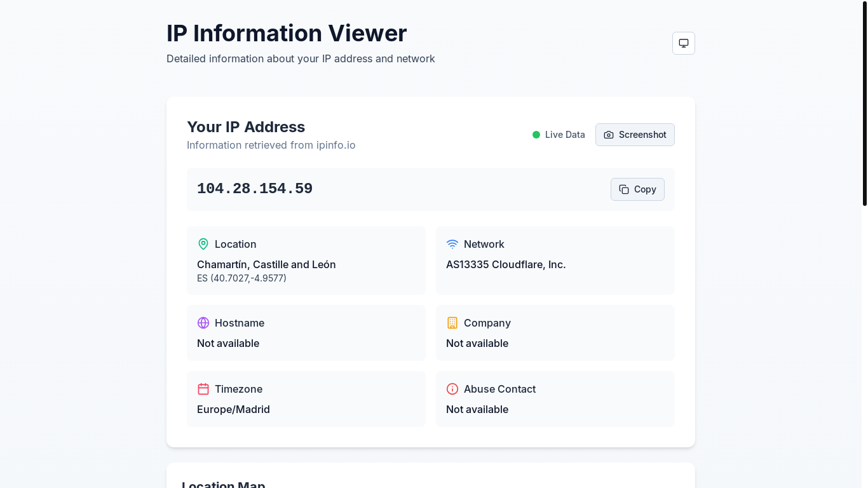Click 'Not available' under Company

(x=477, y=343)
